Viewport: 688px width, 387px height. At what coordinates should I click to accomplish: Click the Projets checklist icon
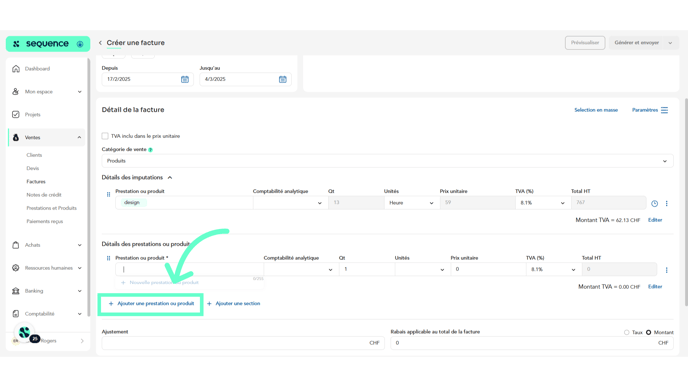(x=16, y=115)
